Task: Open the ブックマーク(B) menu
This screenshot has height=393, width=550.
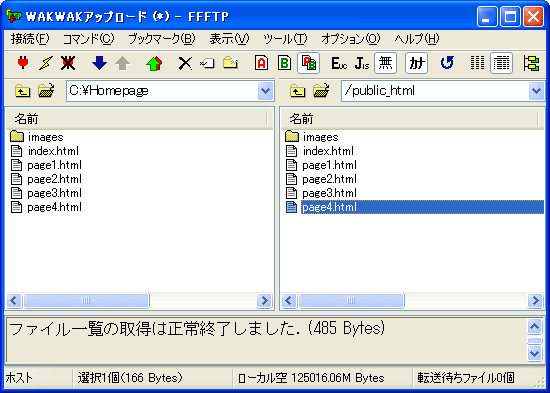Action: pos(162,39)
